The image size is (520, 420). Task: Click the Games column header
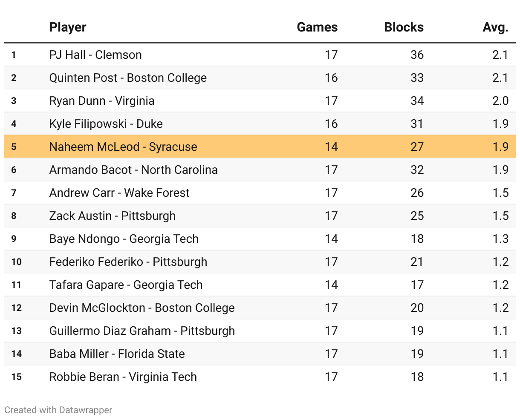[x=317, y=27]
